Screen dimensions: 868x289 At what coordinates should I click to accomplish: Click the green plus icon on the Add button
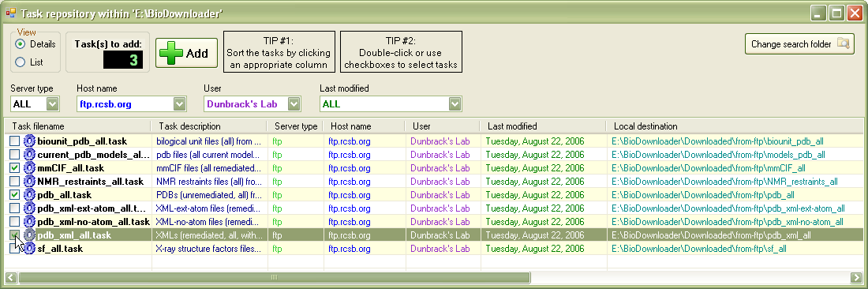pyautogui.click(x=170, y=53)
